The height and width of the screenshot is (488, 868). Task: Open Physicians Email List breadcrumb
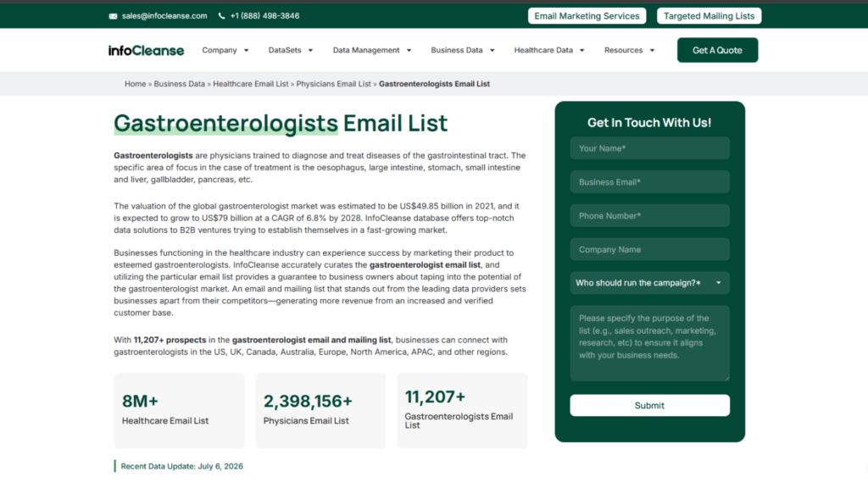tap(333, 84)
